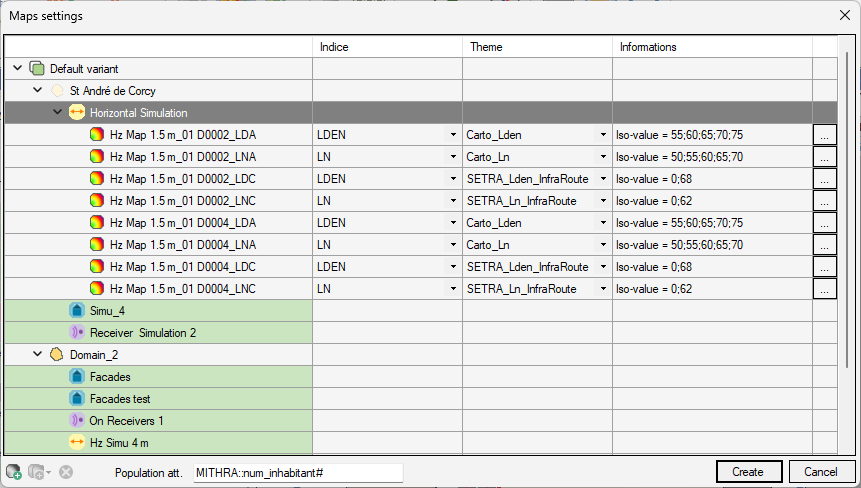
Task: Click the St André de Corcy domain icon
Action: [x=57, y=91]
